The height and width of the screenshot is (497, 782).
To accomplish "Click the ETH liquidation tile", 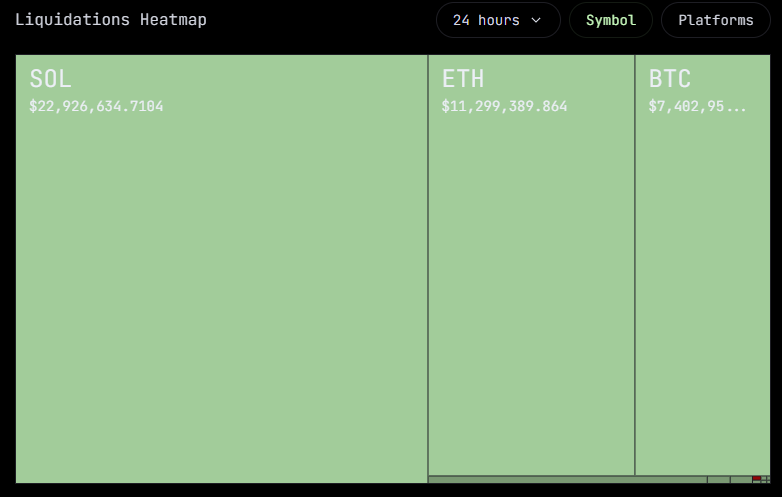I will pyautogui.click(x=531, y=265).
